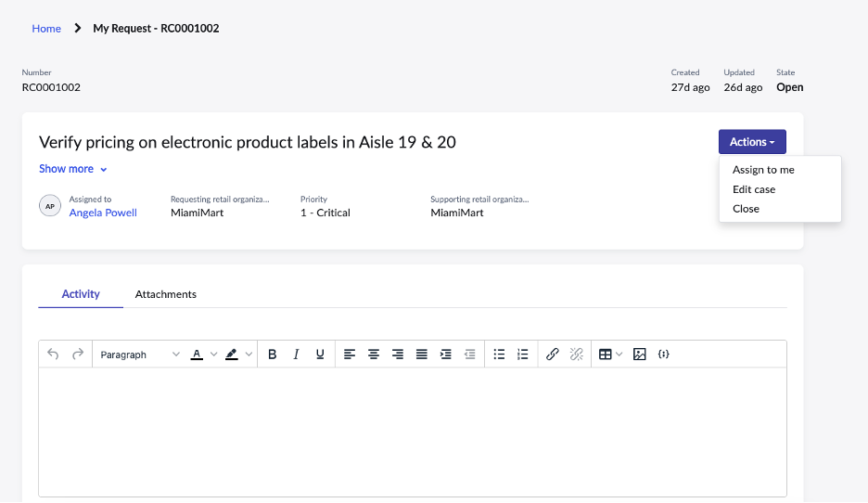Expand the Show more section
The image size is (868, 503).
[x=72, y=169]
